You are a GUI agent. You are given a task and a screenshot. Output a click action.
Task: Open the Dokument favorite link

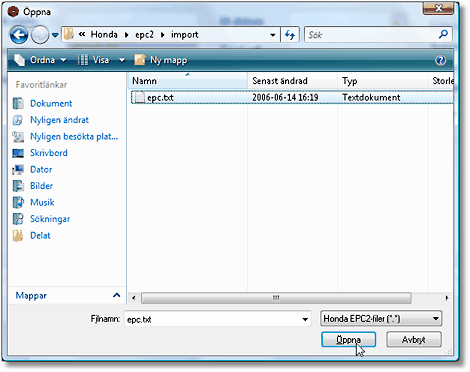tap(51, 103)
